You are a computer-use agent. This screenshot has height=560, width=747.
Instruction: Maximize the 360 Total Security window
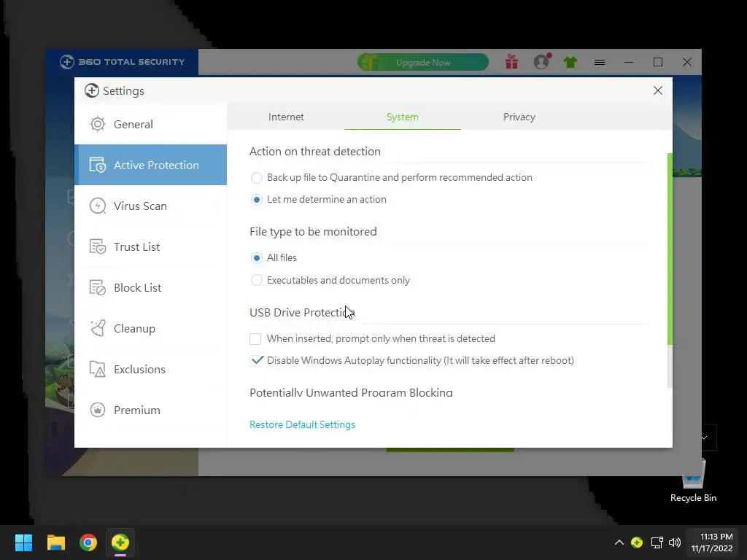658,63
